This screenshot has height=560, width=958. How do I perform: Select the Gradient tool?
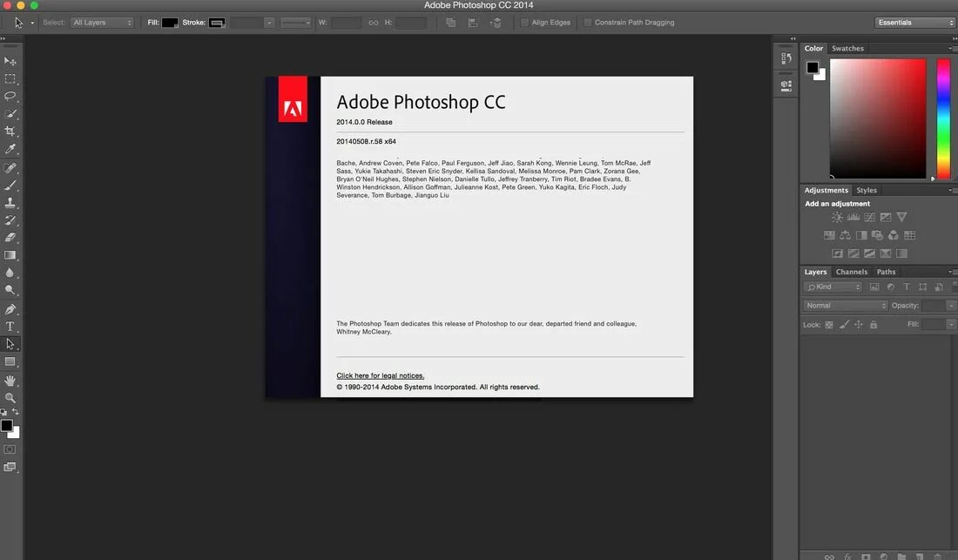(10, 255)
